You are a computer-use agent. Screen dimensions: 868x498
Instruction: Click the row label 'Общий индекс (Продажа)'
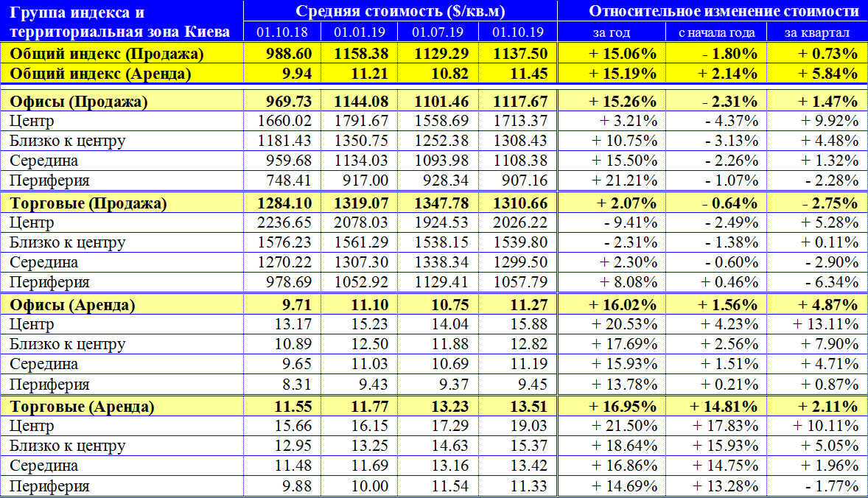point(107,54)
